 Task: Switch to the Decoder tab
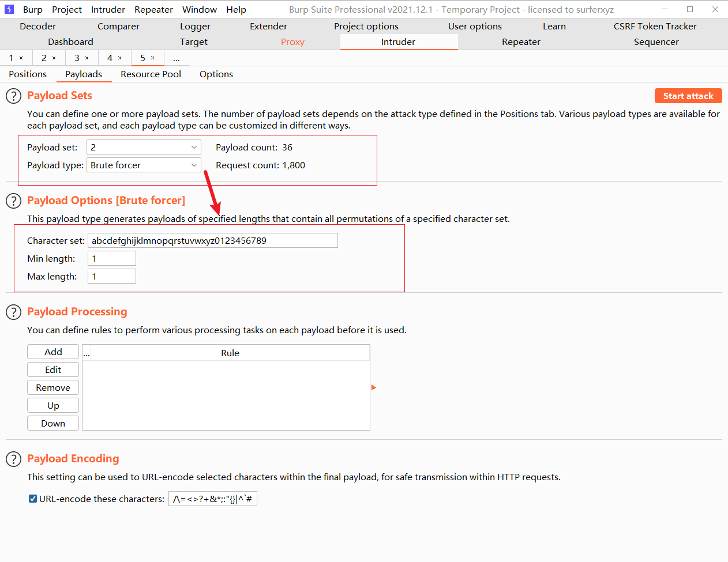[38, 27]
